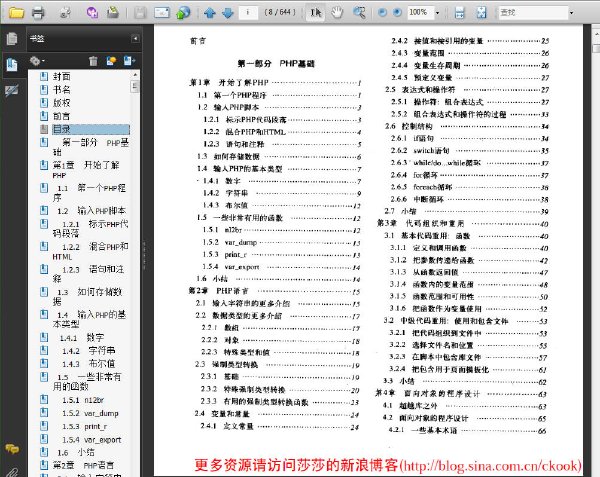Jump to bookmark 1.2.3 语句和注释
The width and height of the screenshot is (600, 477).
(88, 274)
